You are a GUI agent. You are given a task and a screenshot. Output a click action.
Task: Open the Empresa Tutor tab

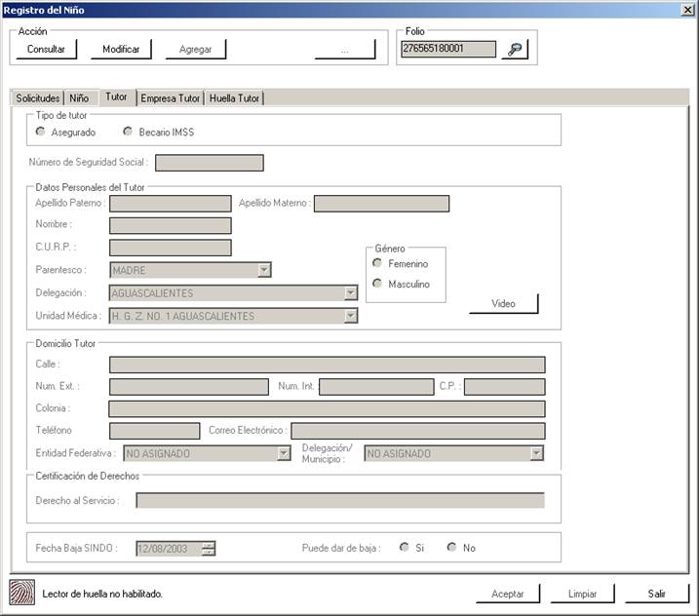click(x=171, y=98)
